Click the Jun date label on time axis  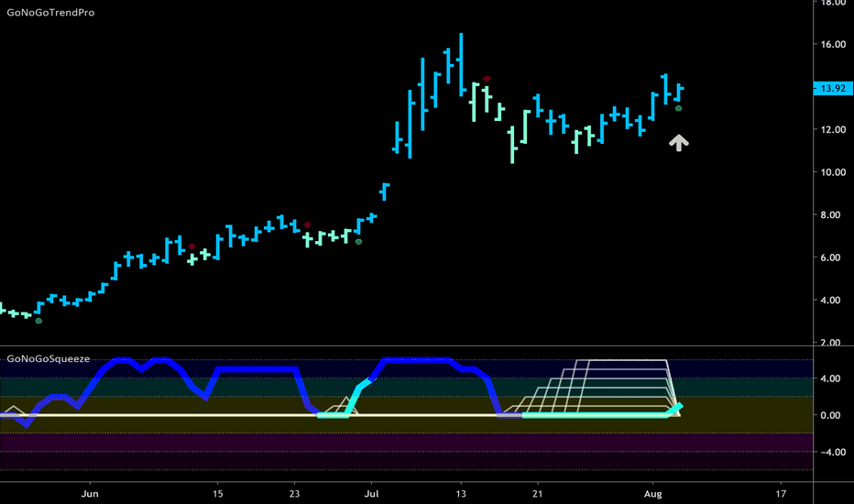pos(90,494)
